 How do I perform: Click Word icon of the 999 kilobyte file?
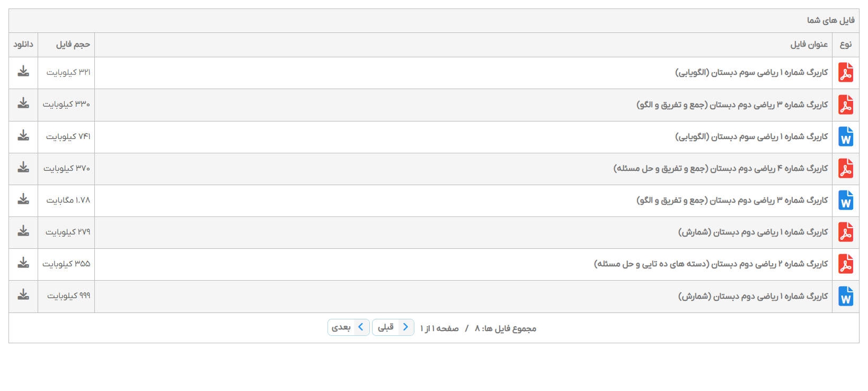[846, 296]
